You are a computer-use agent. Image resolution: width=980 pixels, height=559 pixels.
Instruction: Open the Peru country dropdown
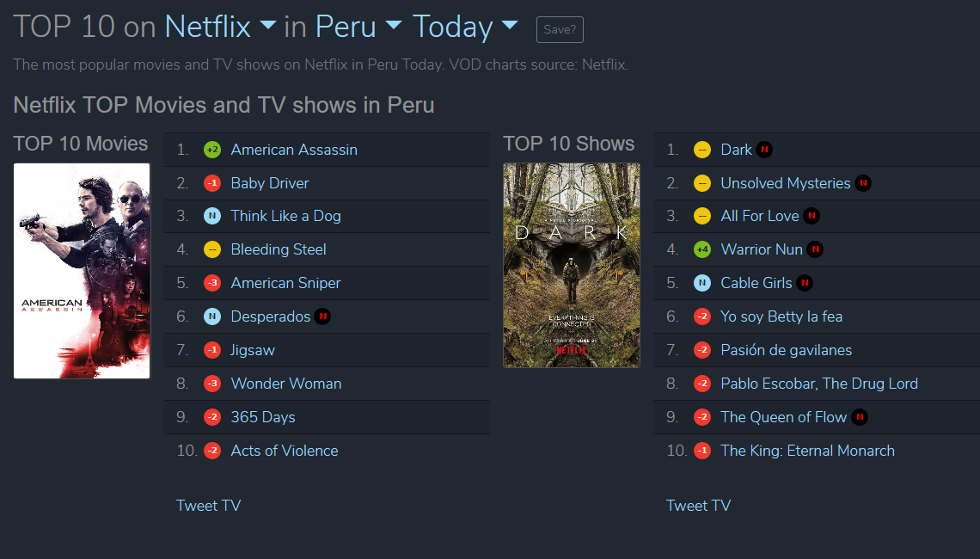pos(358,27)
